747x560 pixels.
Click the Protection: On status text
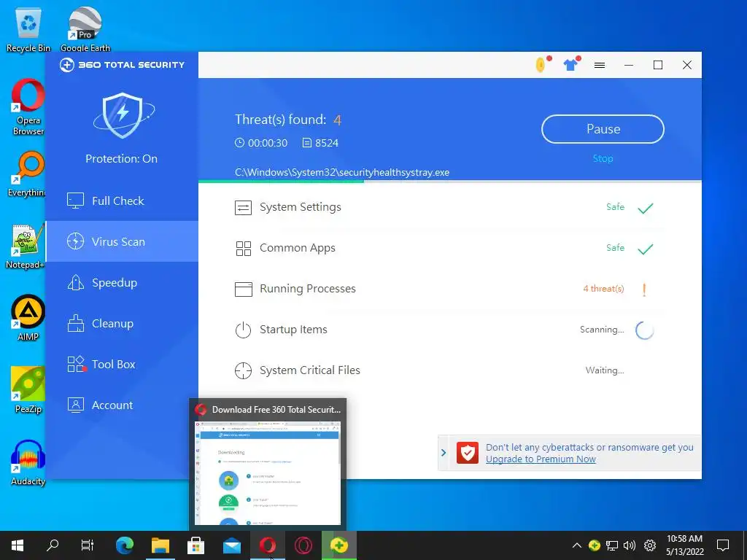[122, 158]
